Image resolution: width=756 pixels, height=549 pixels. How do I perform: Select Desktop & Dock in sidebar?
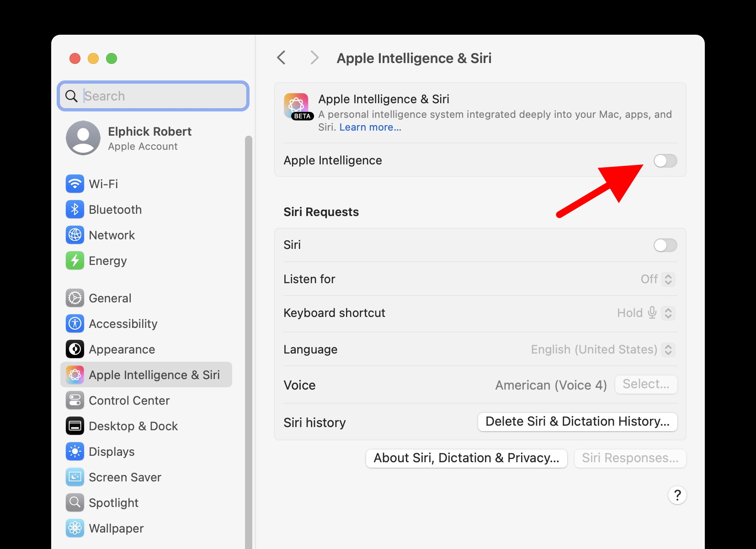(146, 426)
